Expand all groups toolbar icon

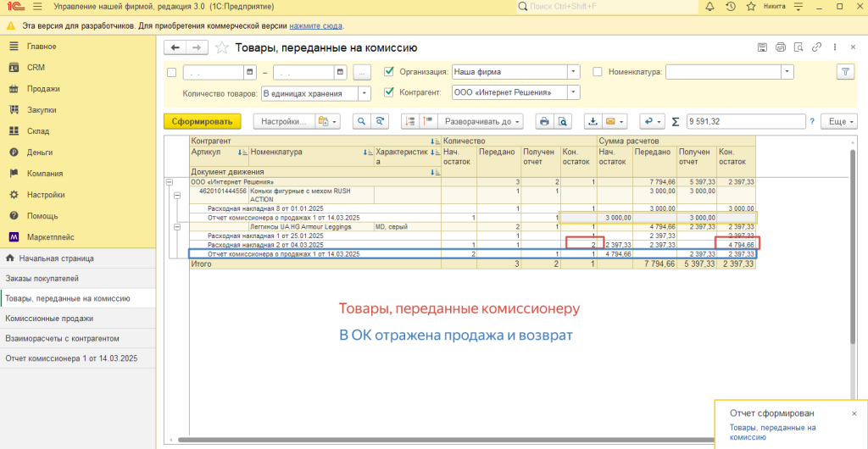tap(428, 122)
